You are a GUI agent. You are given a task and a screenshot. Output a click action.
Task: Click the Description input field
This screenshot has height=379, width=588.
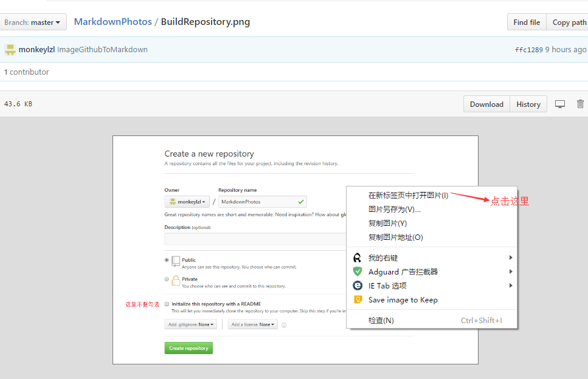255,239
